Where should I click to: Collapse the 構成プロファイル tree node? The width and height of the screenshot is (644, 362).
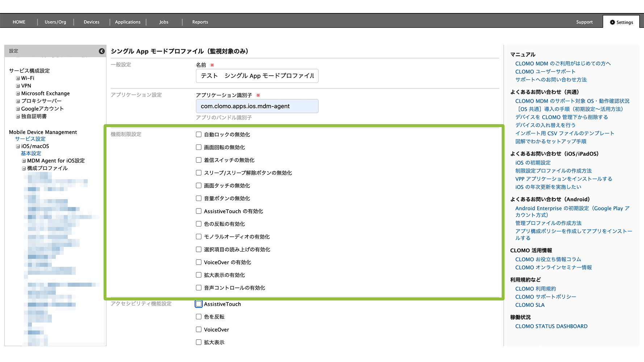24,168
